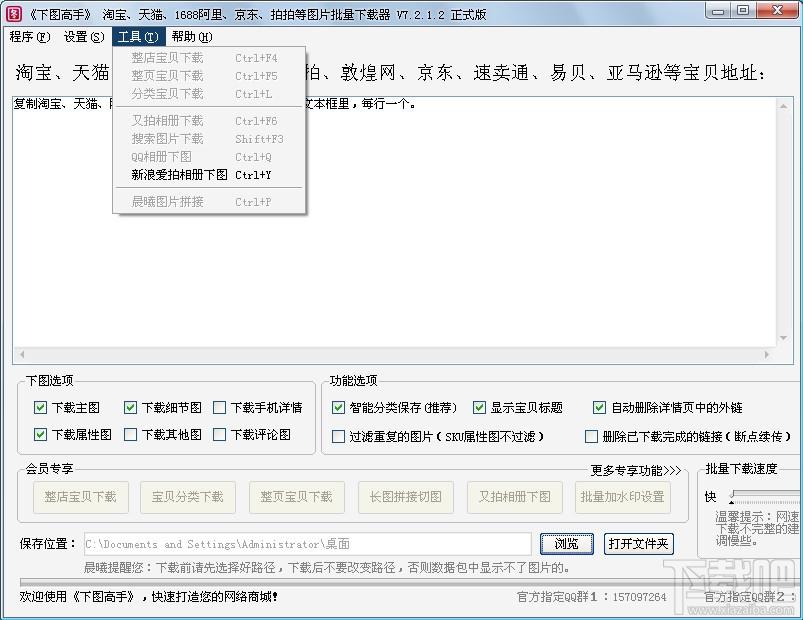The image size is (803, 620).
Task: Open the 帮助(H) menu
Action: [x=192, y=37]
